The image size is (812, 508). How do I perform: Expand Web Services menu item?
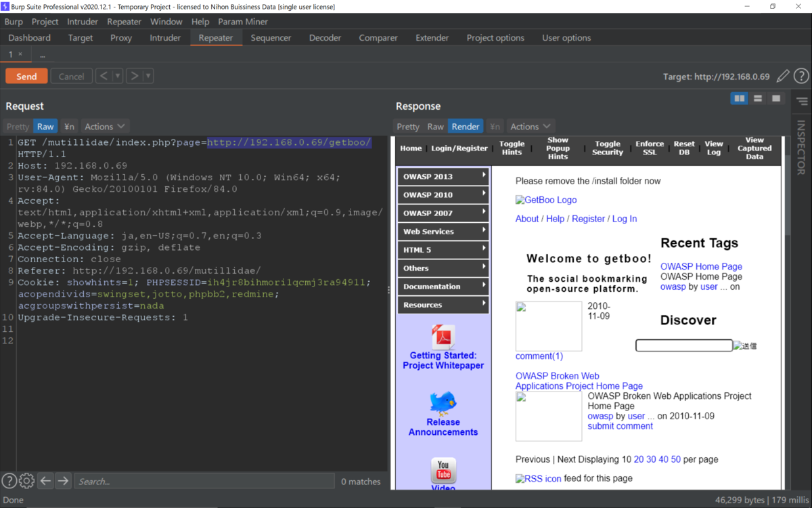(443, 231)
